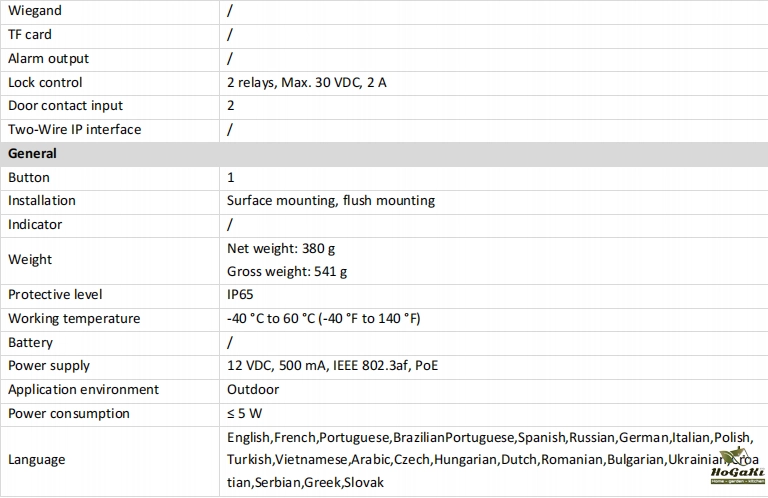Select the Language row label
Screen dimensions: 768x498
37,460
